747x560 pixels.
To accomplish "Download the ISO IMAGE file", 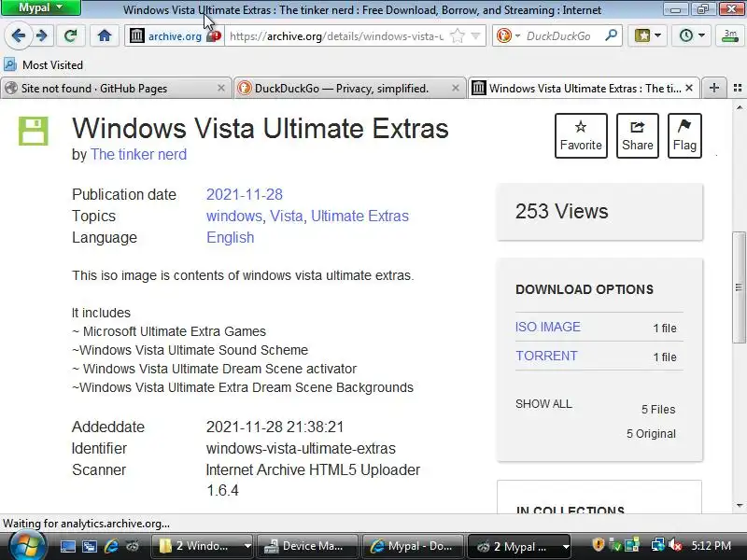I will [548, 327].
